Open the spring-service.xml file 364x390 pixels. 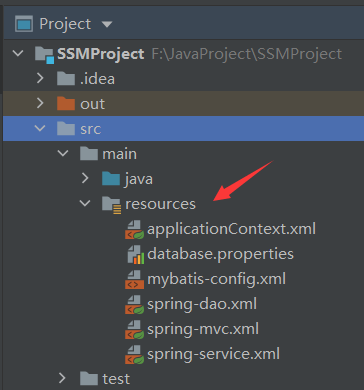(214, 354)
